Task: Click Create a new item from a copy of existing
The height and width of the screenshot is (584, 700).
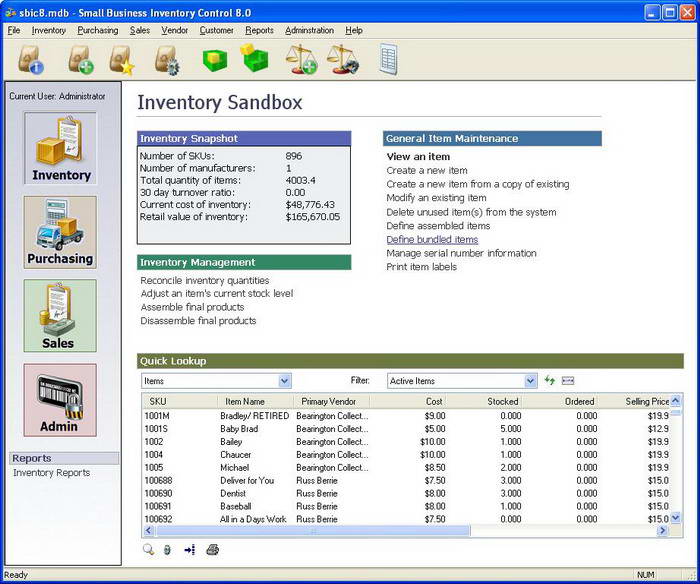Action: pyautogui.click(x=478, y=184)
